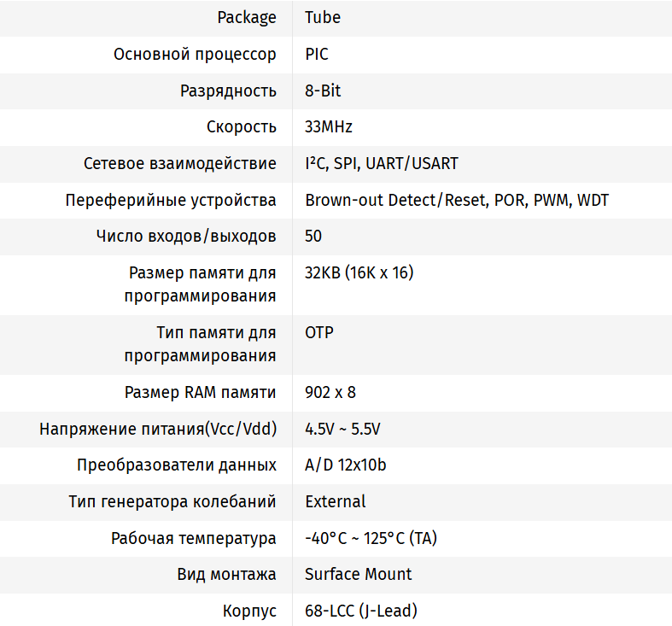Click the OTP memory type value
The height and width of the screenshot is (626, 672).
pos(319,333)
